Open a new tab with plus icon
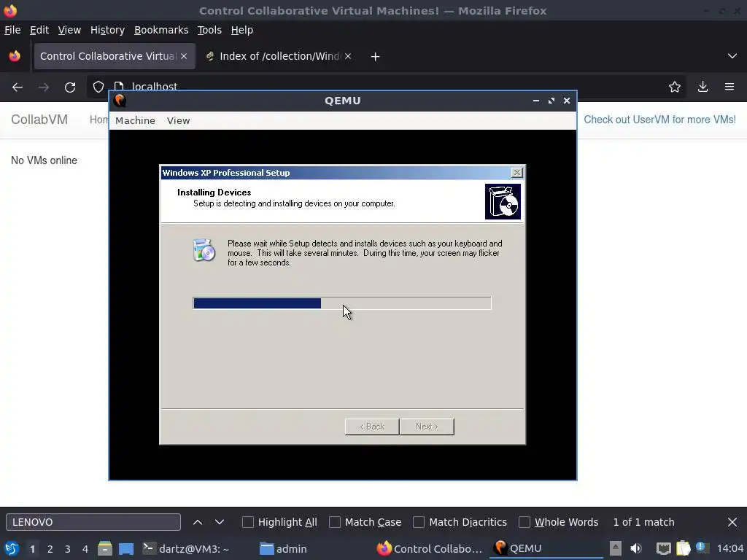Image resolution: width=747 pixels, height=560 pixels. point(375,57)
